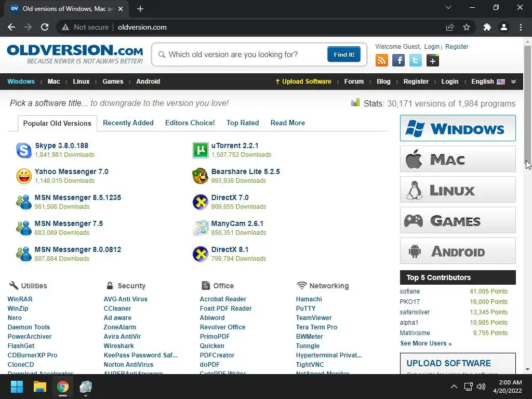
Task: Click the DirectX 7.0 icon
Action: click(x=201, y=202)
